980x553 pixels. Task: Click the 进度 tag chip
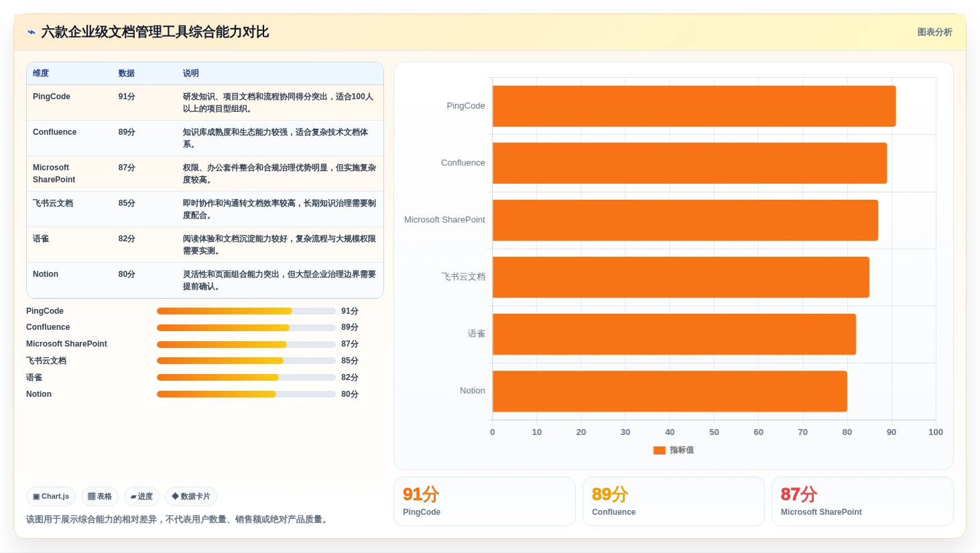[x=141, y=497]
